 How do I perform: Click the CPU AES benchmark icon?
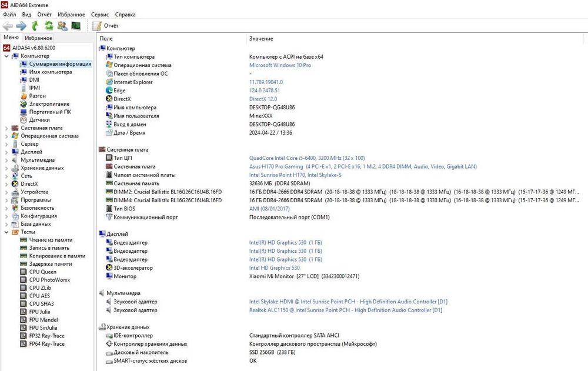tap(24, 296)
